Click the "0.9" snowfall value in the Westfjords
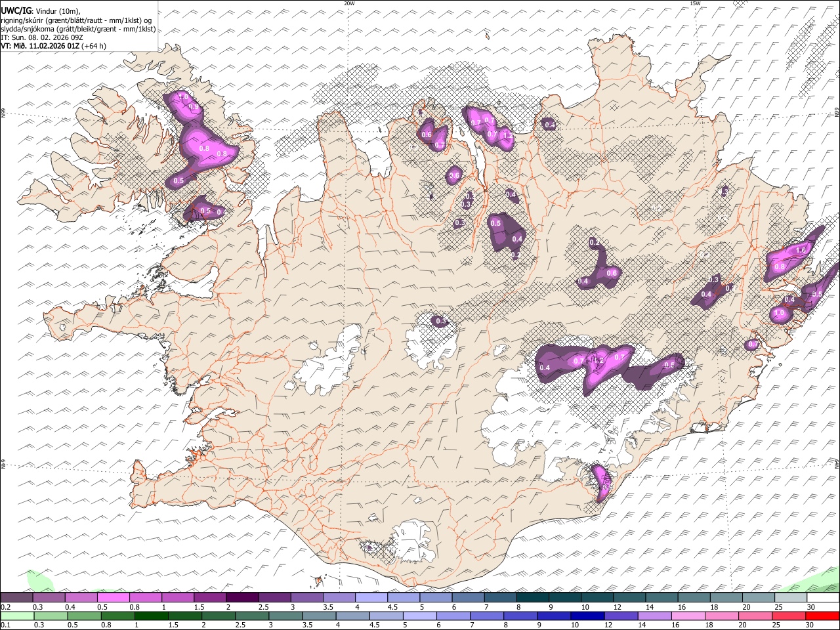 coord(193,107)
